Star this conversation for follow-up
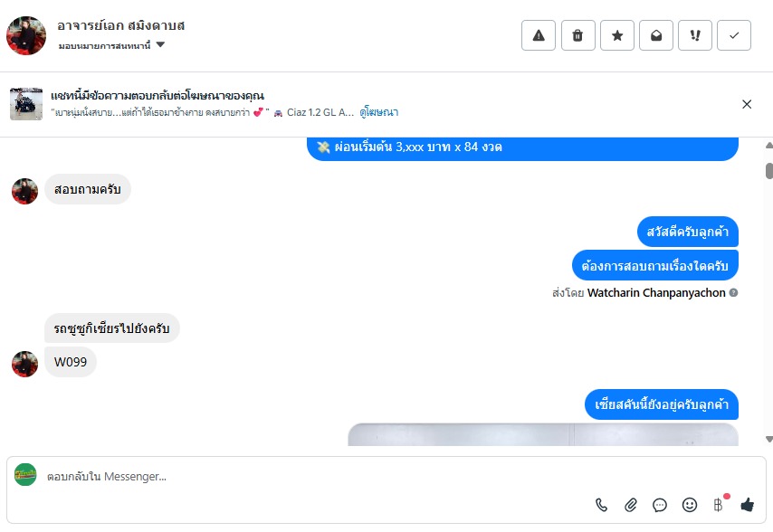 coord(616,35)
